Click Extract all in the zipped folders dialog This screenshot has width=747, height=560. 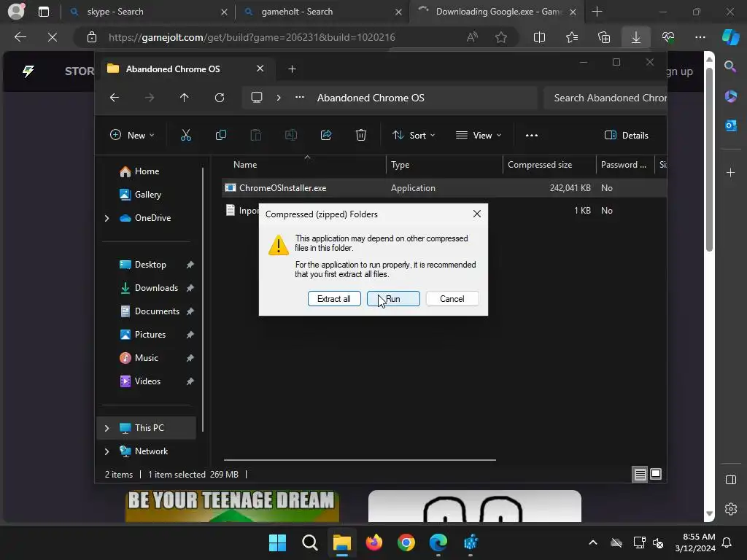click(x=334, y=298)
